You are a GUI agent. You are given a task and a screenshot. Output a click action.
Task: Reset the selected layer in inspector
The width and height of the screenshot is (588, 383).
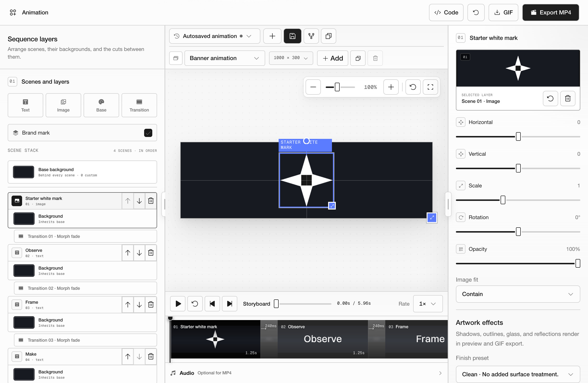tap(550, 98)
